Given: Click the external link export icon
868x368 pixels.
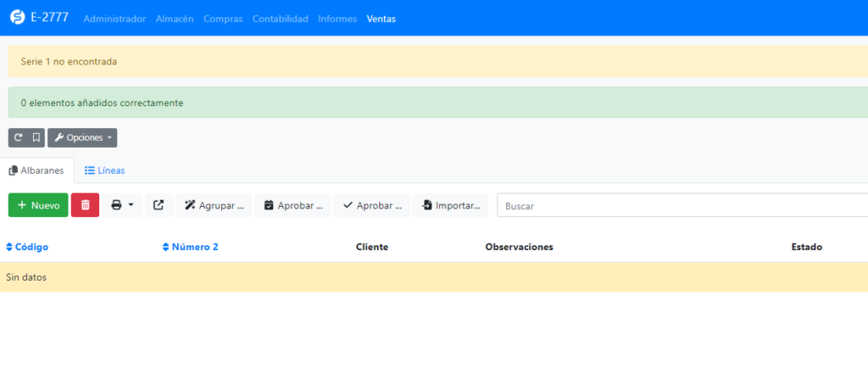Looking at the screenshot, I should click(159, 205).
